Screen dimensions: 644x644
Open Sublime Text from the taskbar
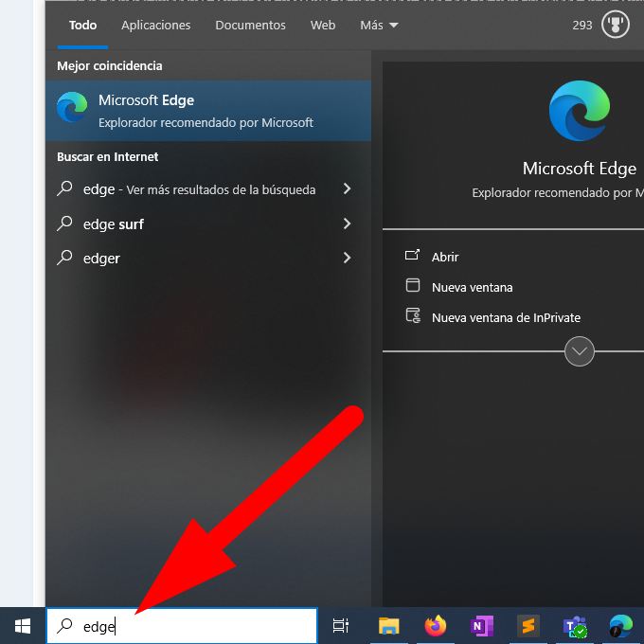click(528, 626)
